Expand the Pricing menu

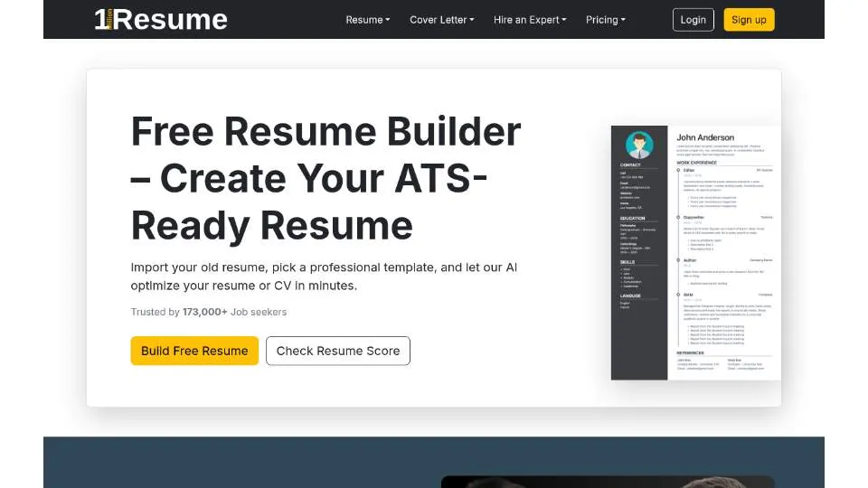click(606, 19)
